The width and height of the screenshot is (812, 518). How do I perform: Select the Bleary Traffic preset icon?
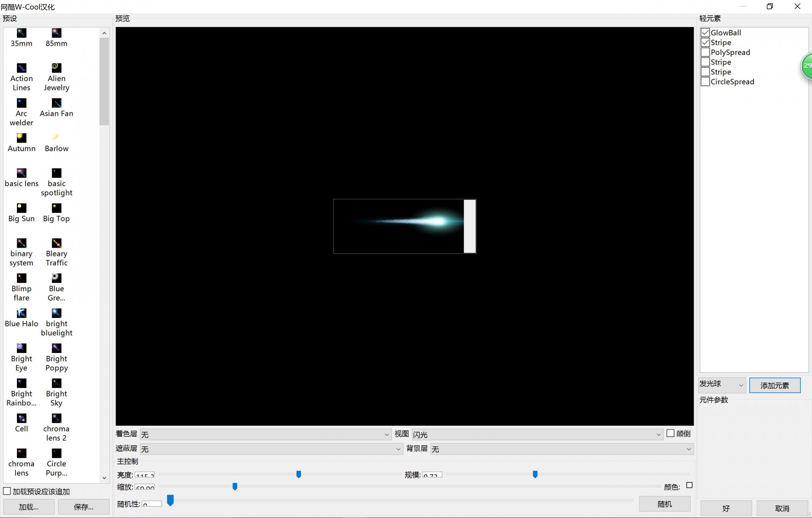click(56, 243)
